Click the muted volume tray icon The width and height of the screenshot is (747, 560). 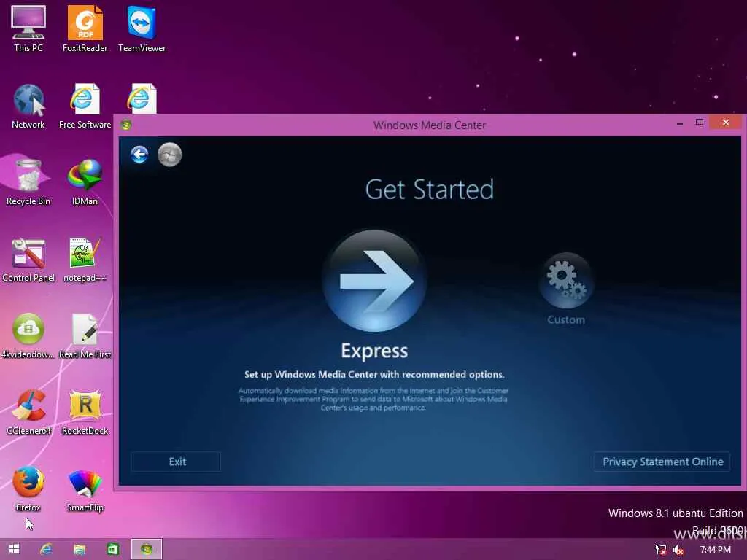678,550
